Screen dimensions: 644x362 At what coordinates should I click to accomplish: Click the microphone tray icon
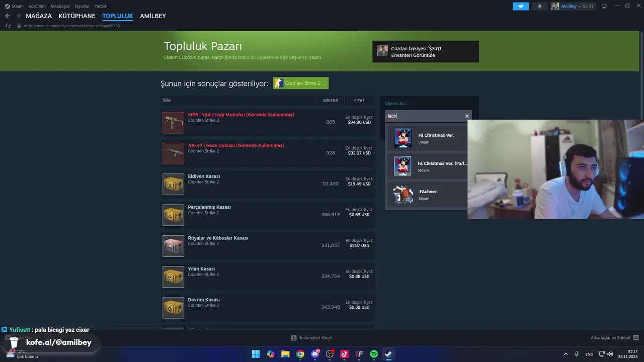point(577,354)
